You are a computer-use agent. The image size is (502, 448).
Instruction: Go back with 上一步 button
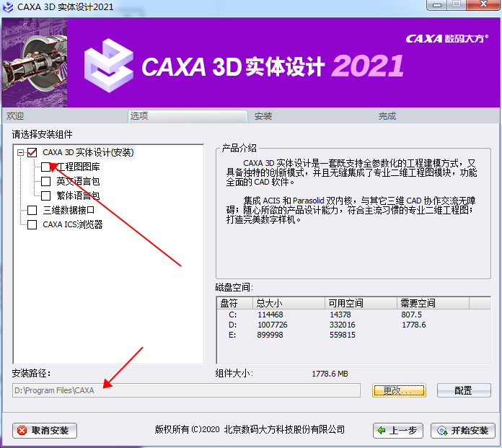click(x=398, y=431)
